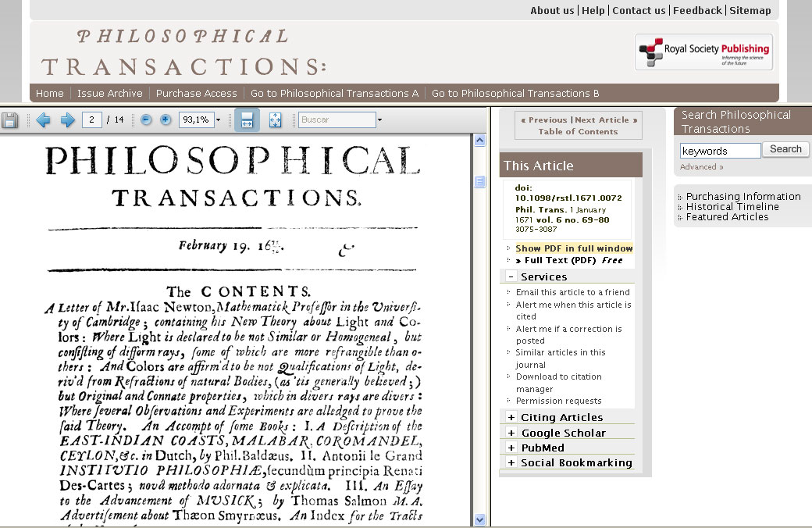Open Issue Archive in navigation bar

(109, 93)
